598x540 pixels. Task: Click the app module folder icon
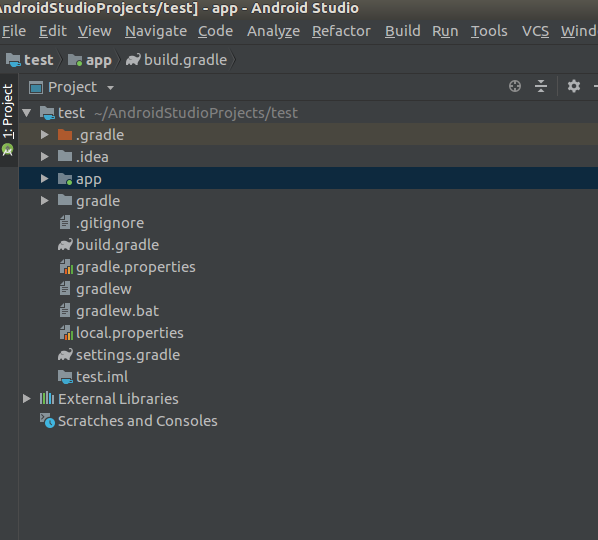point(65,179)
